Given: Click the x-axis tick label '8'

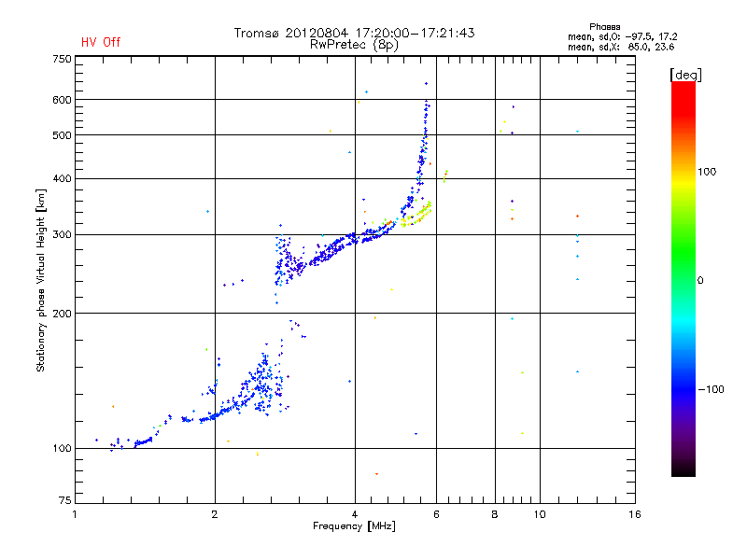Looking at the screenshot, I should point(495,514).
